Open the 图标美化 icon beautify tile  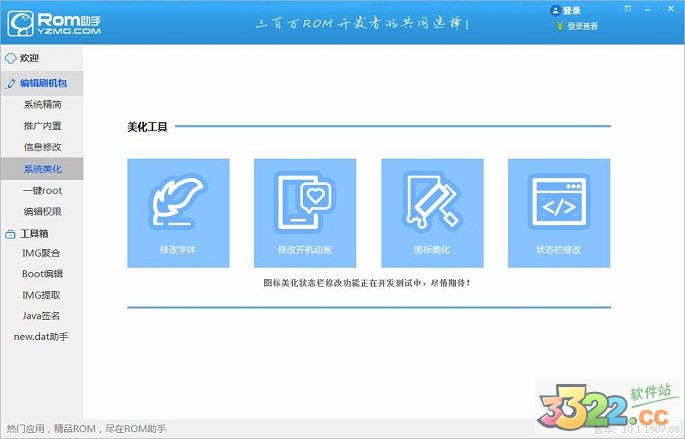click(432, 213)
